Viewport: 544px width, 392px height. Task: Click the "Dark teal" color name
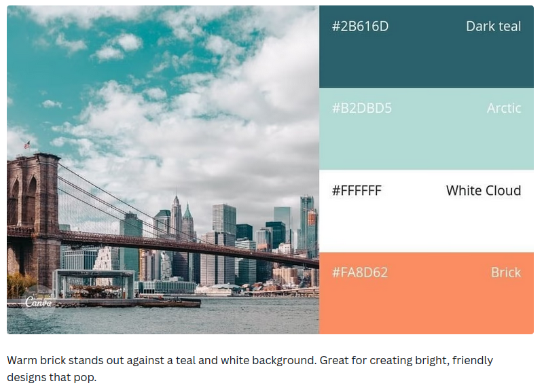493,26
